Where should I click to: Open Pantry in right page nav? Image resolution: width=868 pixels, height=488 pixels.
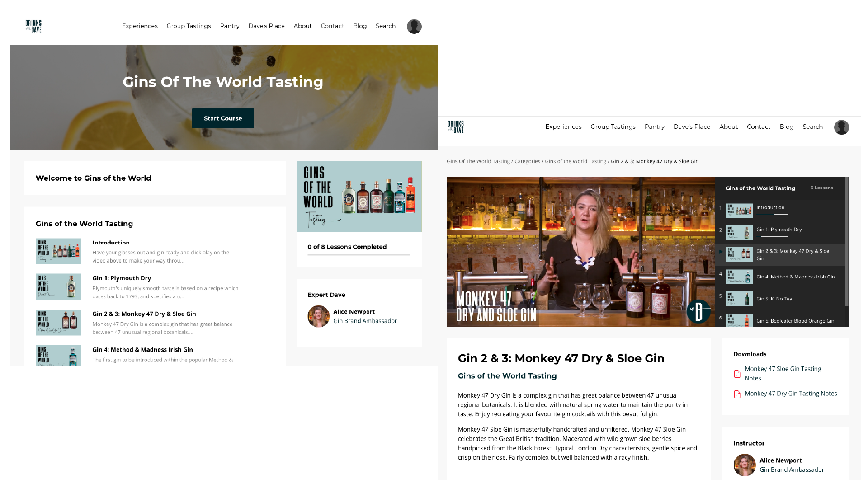pos(655,127)
